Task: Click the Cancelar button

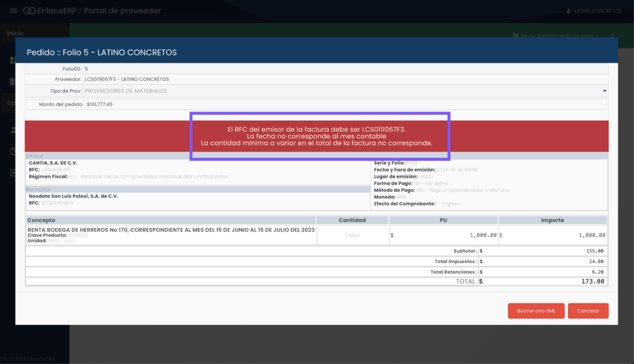Action: click(x=588, y=311)
